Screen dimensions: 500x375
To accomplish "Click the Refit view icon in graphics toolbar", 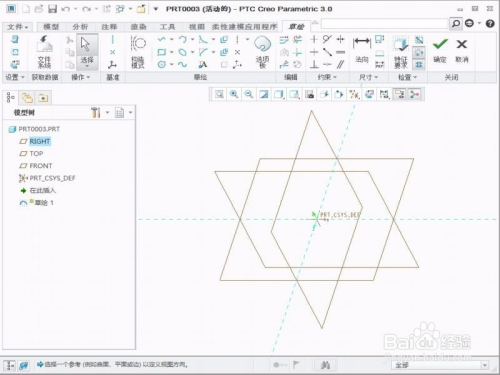I will (x=219, y=94).
